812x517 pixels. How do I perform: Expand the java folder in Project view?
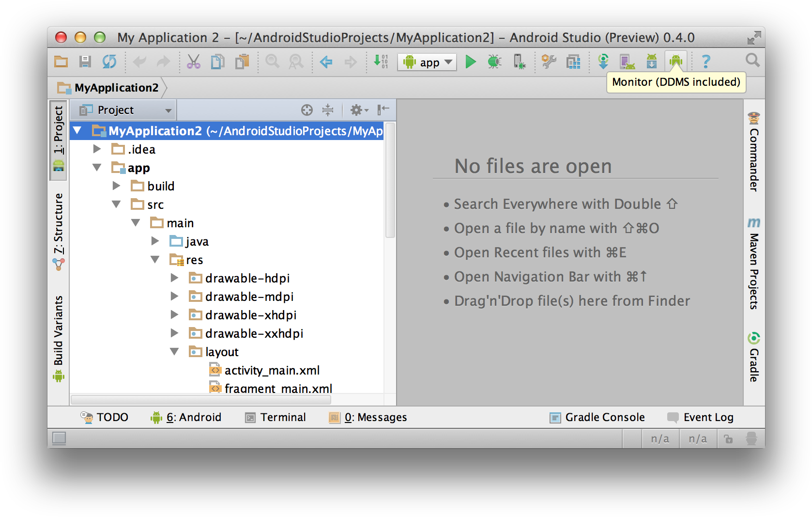point(155,241)
